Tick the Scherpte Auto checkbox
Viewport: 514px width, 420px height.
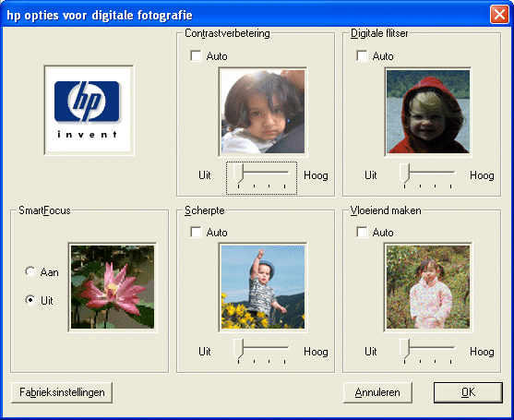(x=196, y=232)
